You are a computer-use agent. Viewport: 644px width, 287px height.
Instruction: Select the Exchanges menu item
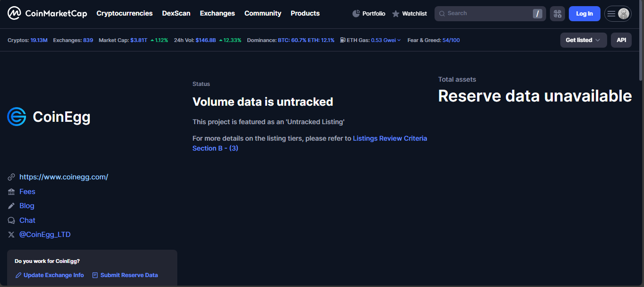click(x=217, y=13)
